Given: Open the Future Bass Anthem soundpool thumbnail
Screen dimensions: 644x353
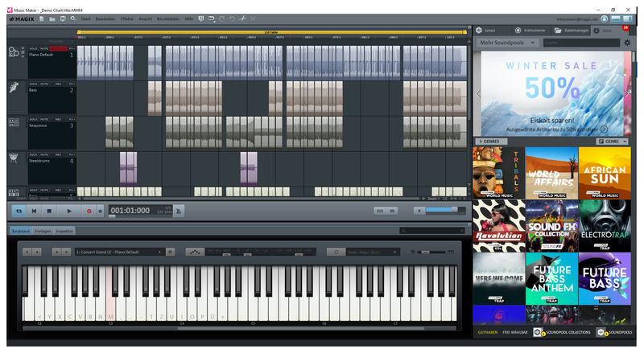Looking at the screenshot, I should (551, 278).
